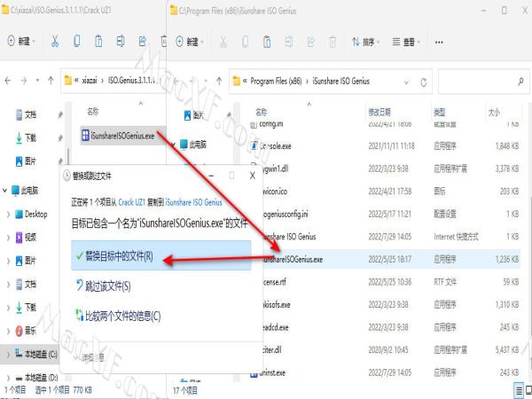Expand the Desktop tree node
The height and width of the screenshot is (399, 532).
click(x=9, y=215)
